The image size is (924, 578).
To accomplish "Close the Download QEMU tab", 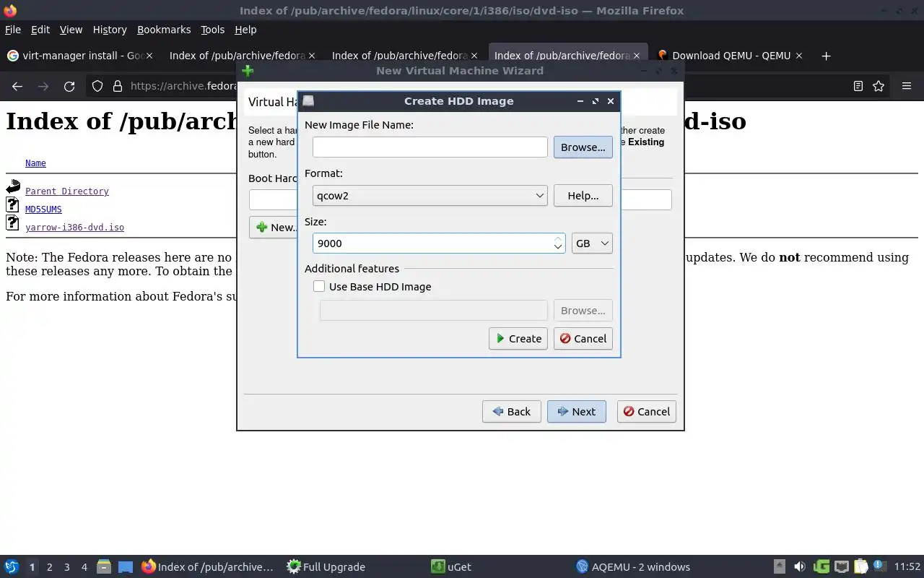I will pyautogui.click(x=799, y=56).
